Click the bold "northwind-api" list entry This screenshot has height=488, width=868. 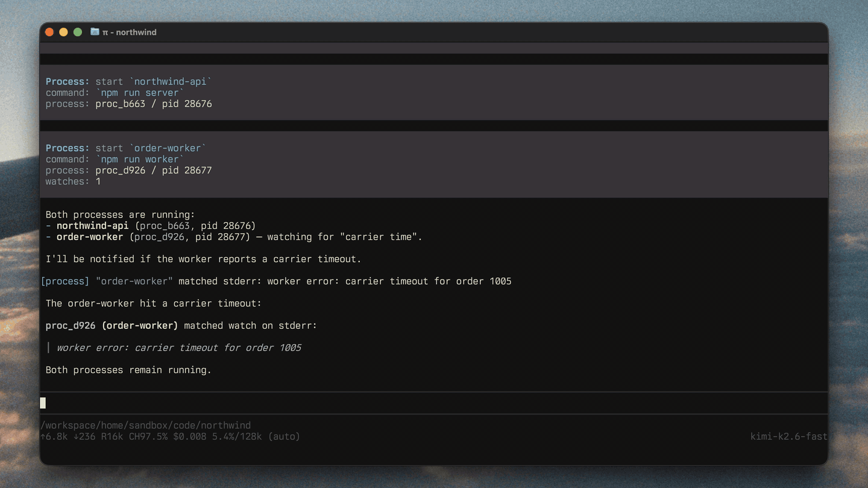pyautogui.click(x=93, y=226)
